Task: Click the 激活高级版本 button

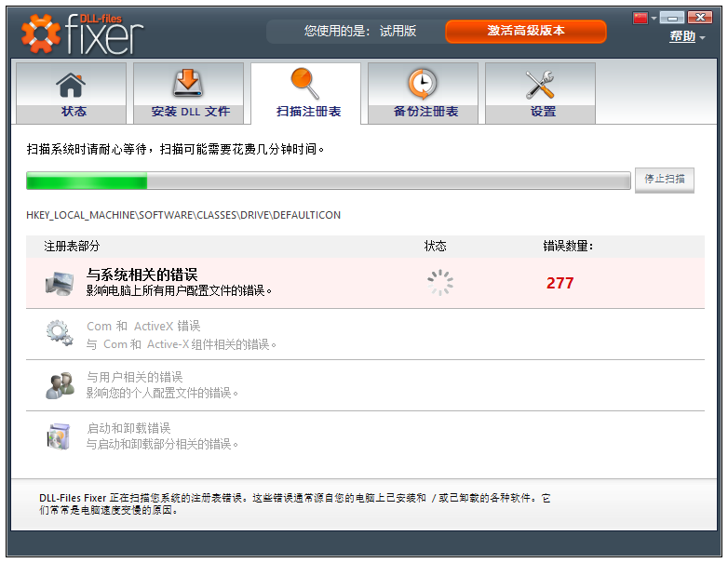Action: 526,31
